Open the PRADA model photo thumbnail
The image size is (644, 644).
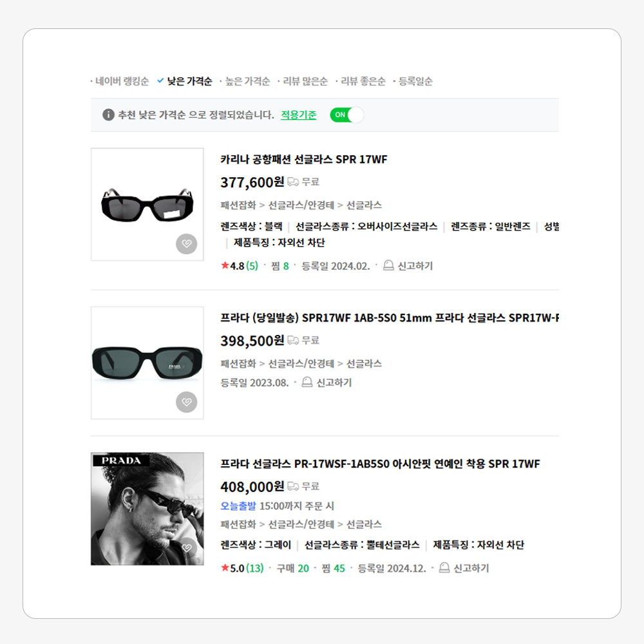pyautogui.click(x=147, y=509)
